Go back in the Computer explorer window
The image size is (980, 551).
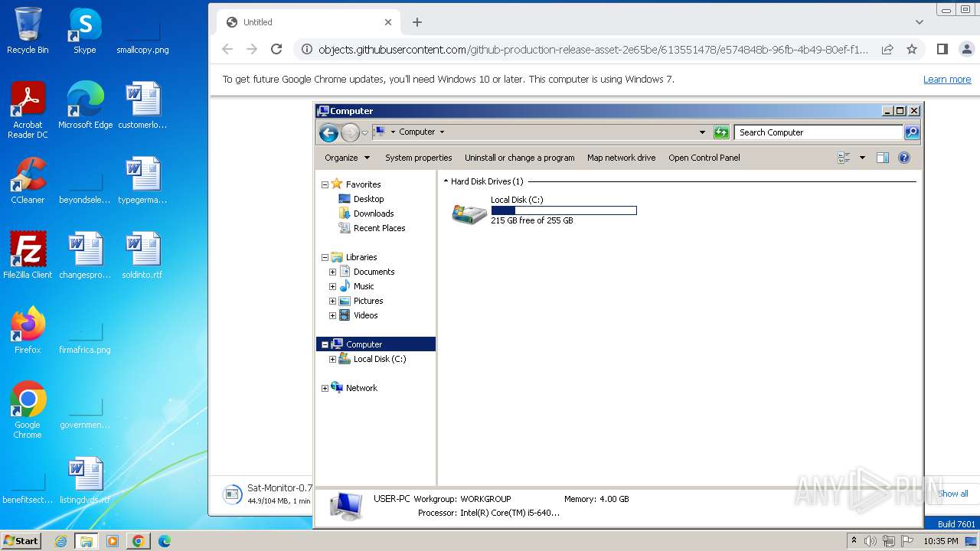point(328,132)
